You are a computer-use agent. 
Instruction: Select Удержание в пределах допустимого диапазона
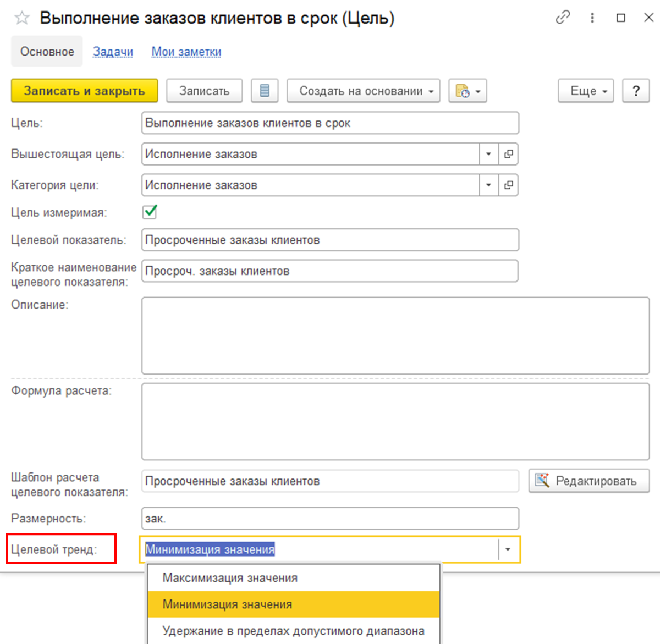click(294, 631)
